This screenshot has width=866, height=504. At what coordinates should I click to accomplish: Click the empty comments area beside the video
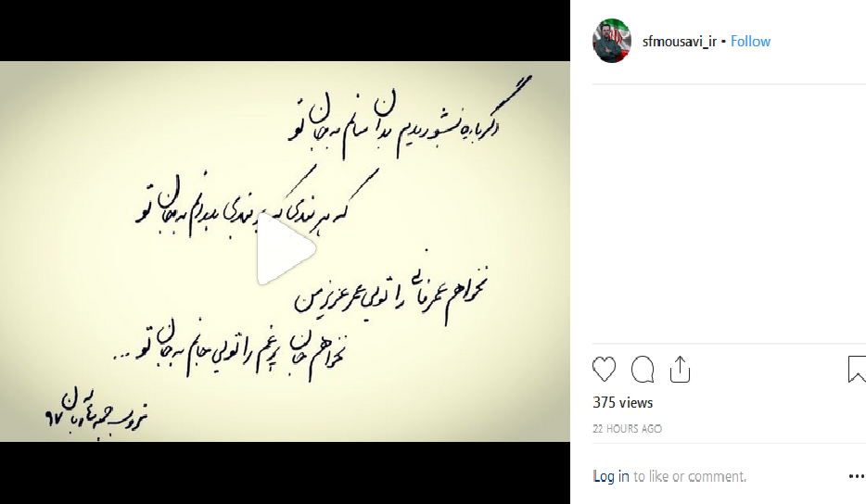pos(729,214)
